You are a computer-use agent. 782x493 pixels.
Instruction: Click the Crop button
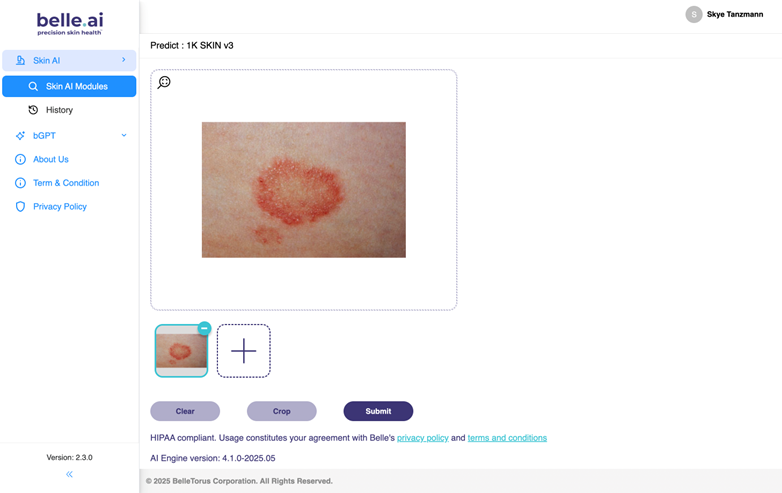tap(281, 411)
